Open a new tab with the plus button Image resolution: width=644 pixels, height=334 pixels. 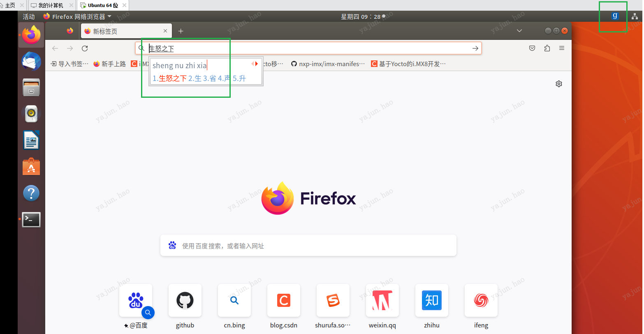click(181, 31)
